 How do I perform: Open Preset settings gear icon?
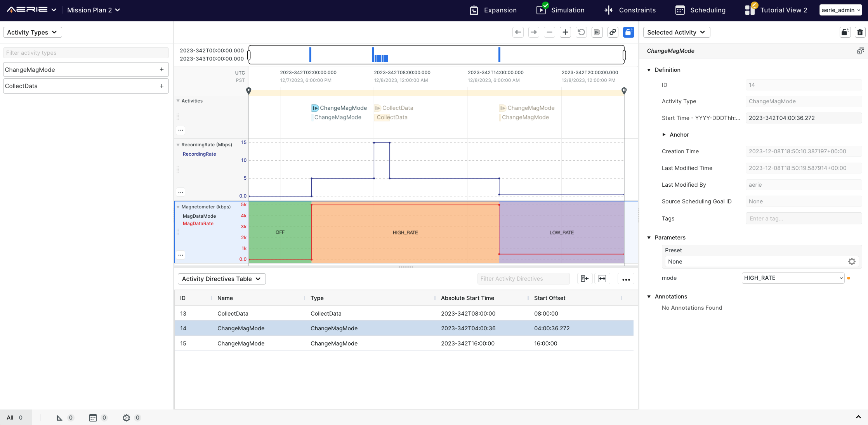tap(852, 262)
